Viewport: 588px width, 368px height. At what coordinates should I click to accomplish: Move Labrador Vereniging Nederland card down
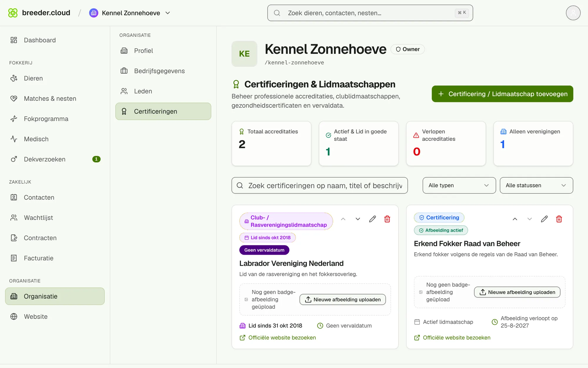click(x=358, y=219)
